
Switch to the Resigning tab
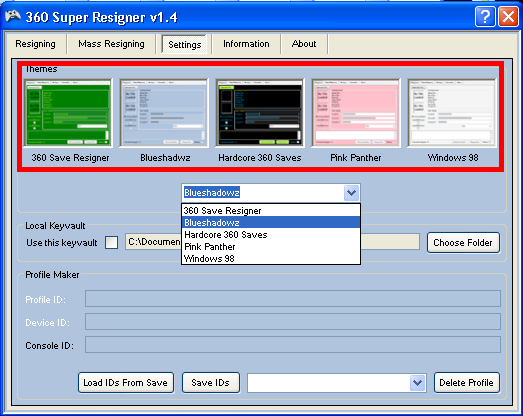point(35,44)
